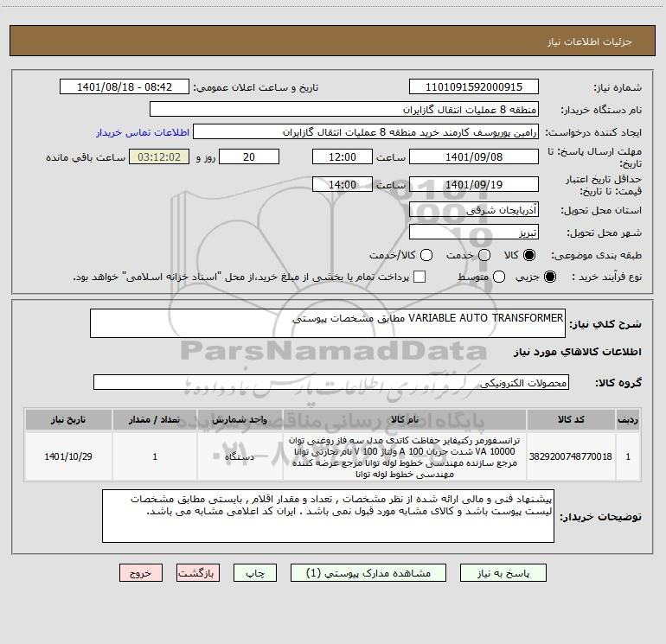Click the خروج exit button
The height and width of the screenshot is (644, 666).
(x=141, y=573)
